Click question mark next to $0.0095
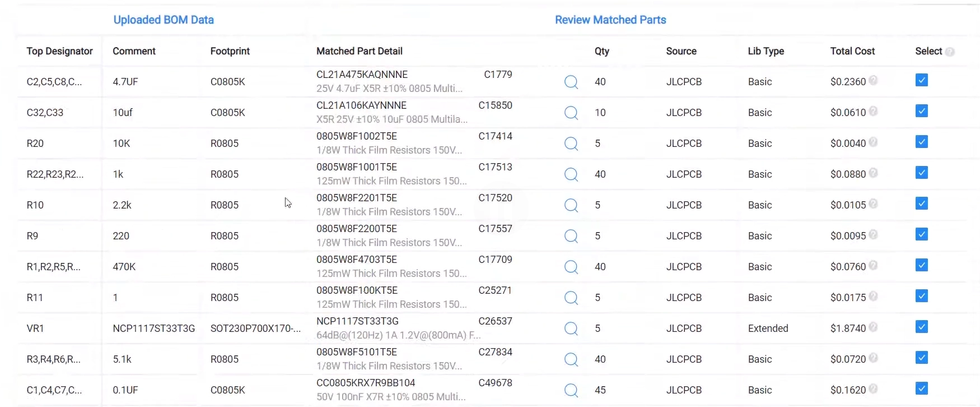Screen dimensions: 980x407 [873, 234]
